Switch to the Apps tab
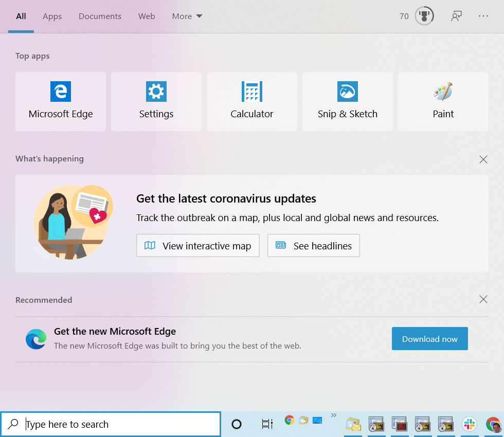The image size is (504, 437). coord(52,16)
